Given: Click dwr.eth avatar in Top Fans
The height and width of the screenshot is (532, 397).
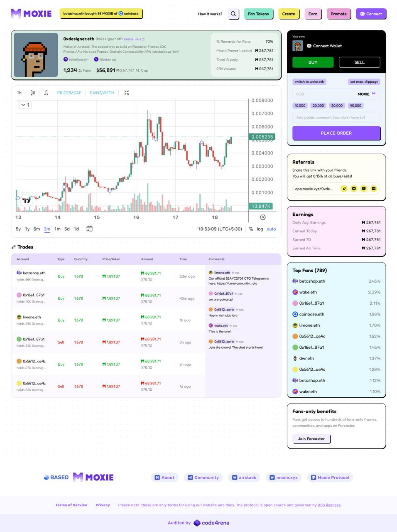Looking at the screenshot, I should click(x=295, y=358).
